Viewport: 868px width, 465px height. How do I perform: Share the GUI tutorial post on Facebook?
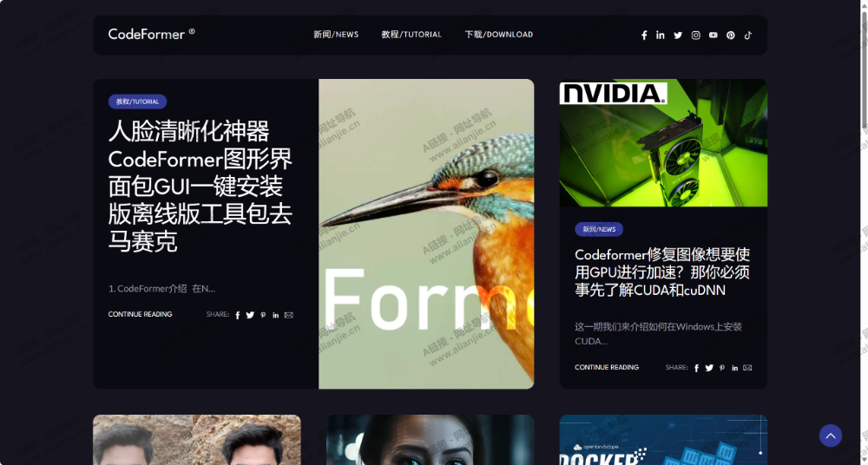[x=238, y=315]
